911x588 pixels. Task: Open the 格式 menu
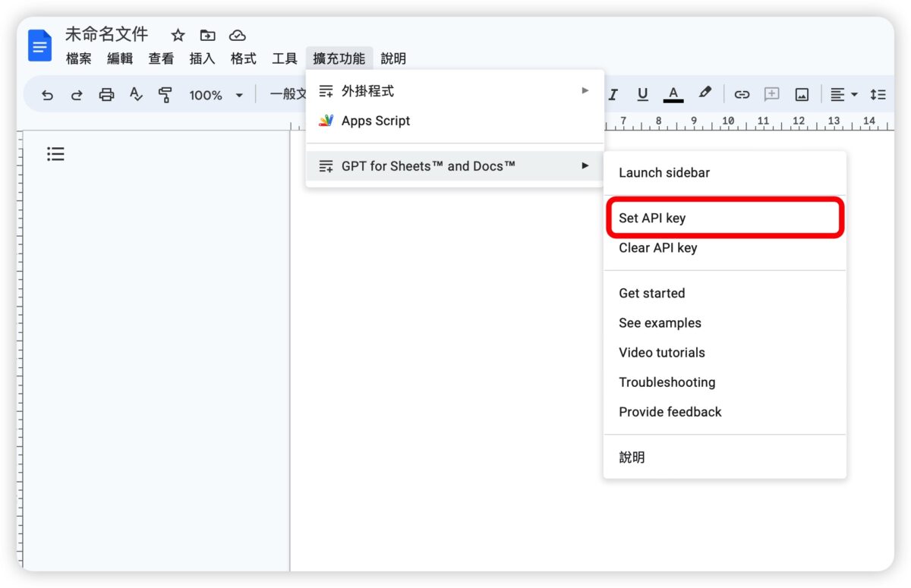(x=244, y=58)
